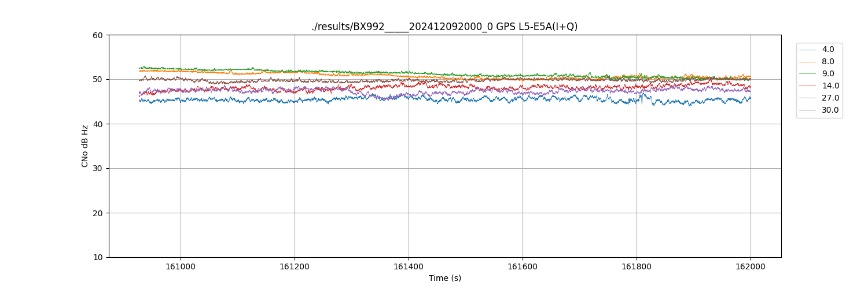Select the 27.0 label in the legend
The image size is (868, 289).
click(x=830, y=98)
